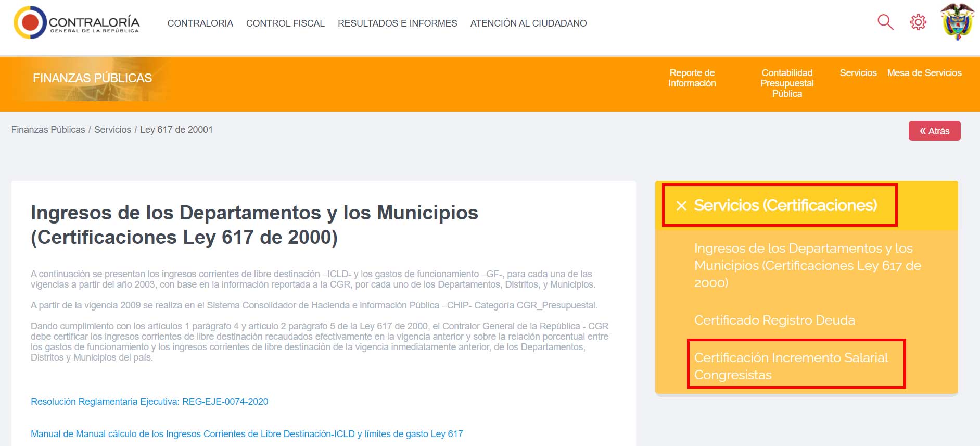The height and width of the screenshot is (446, 980).
Task: Click the FINANZAS PÚBLICAS banner title
Action: pos(92,78)
